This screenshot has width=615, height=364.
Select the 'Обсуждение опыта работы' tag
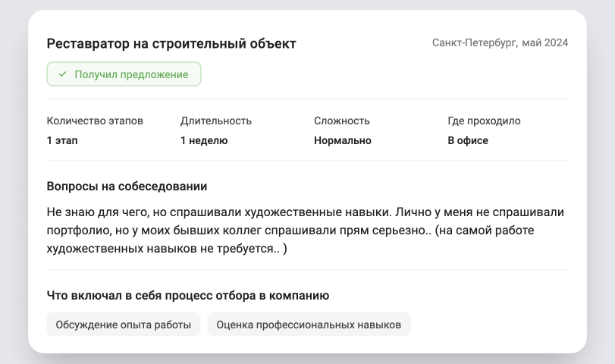click(x=124, y=325)
